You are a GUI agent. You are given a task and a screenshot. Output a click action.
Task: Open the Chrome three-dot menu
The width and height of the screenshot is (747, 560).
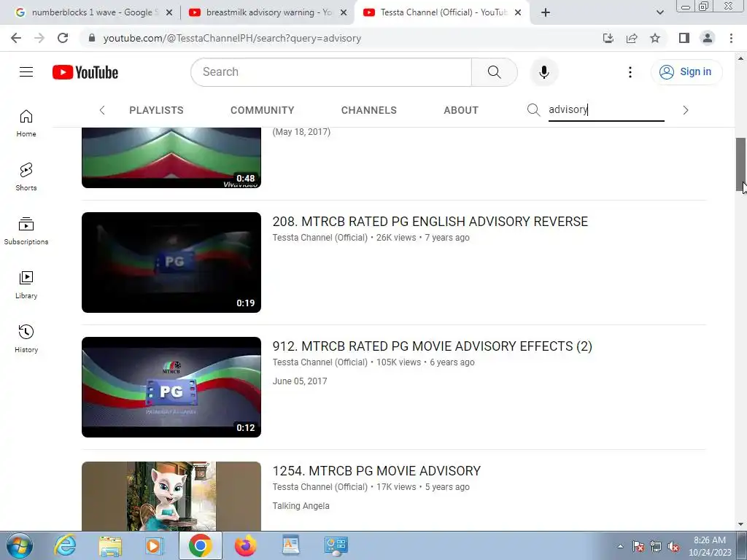click(x=731, y=38)
